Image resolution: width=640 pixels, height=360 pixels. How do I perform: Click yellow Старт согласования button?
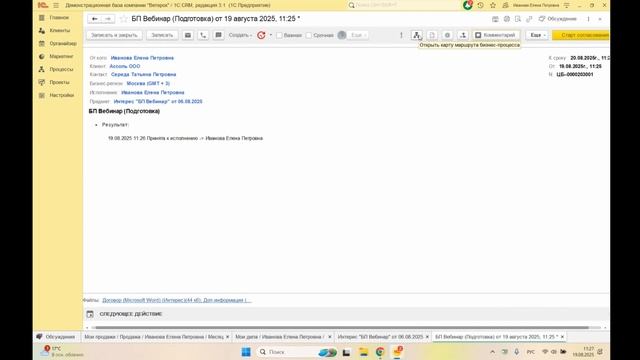[x=581, y=35]
